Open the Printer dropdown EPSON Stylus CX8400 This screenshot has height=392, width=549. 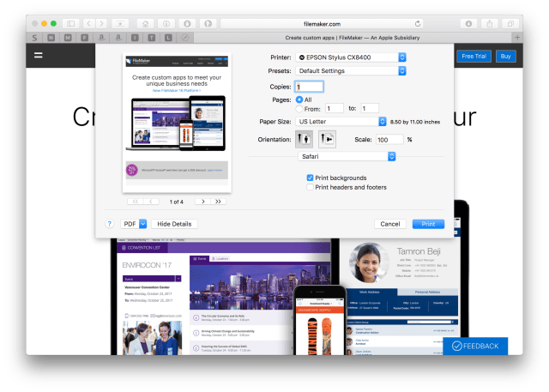[x=351, y=57]
